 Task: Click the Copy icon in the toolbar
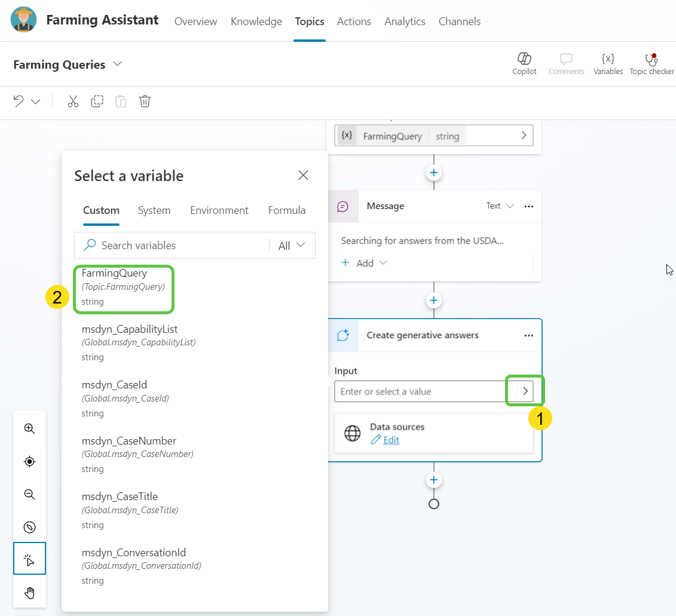point(97,102)
